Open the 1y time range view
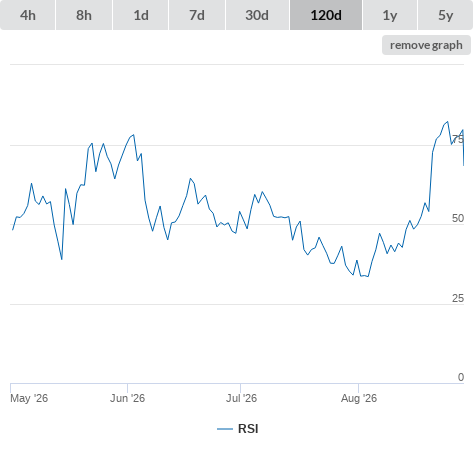The image size is (474, 455). [390, 15]
